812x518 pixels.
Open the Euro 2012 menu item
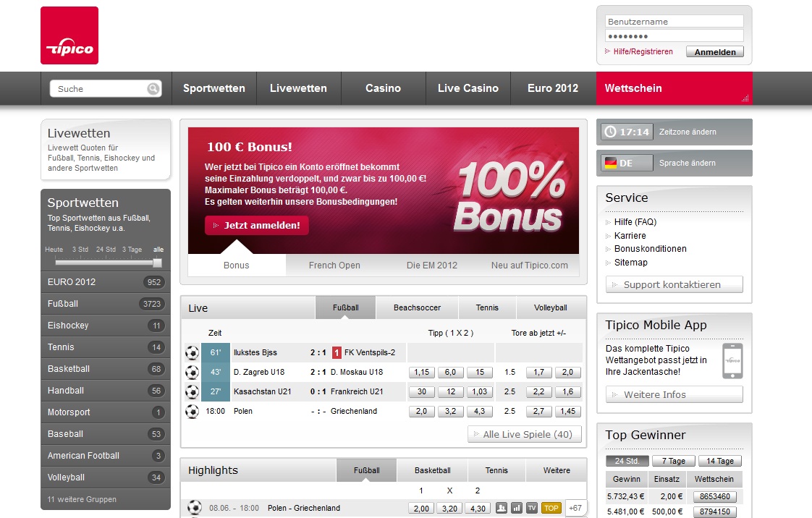pyautogui.click(x=553, y=88)
